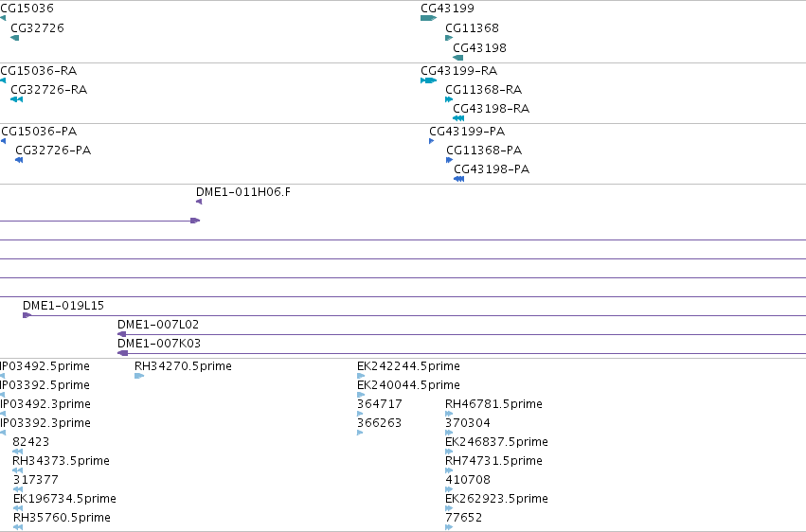The image size is (806, 532).
Task: Click the RH35760.5prime label
Action: (x=63, y=518)
